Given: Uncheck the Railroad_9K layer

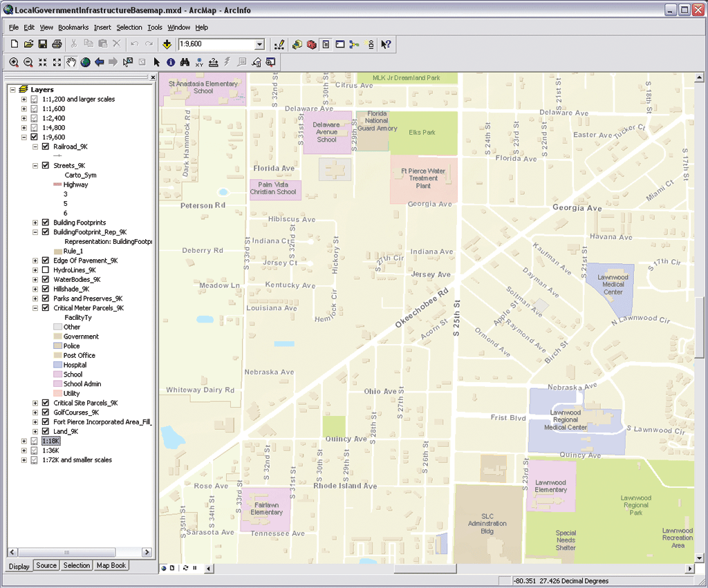Looking at the screenshot, I should coord(46,147).
